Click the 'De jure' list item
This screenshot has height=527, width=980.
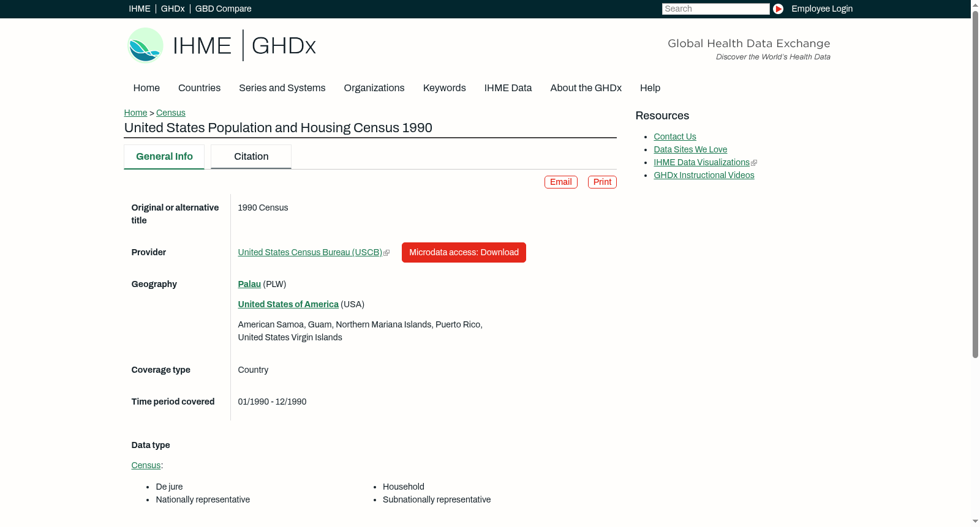coord(169,487)
